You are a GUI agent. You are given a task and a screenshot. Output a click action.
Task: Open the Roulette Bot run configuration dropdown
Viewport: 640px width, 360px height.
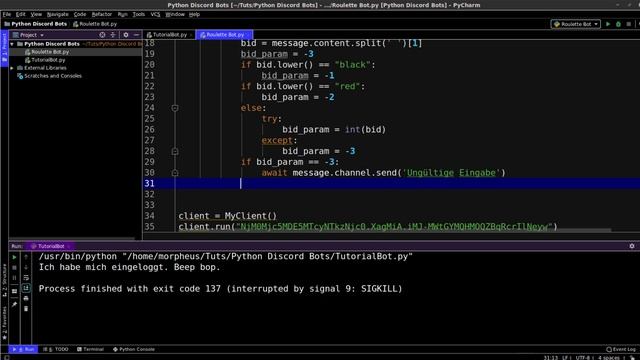576,24
